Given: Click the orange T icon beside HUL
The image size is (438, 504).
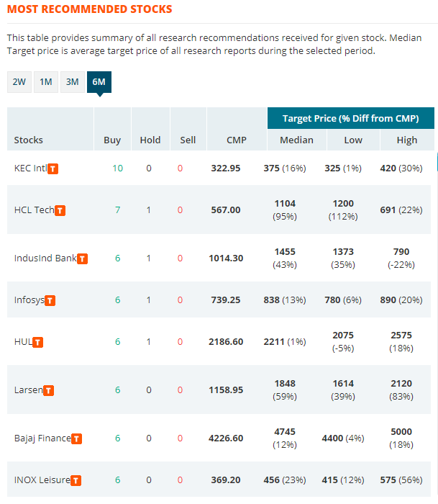Looking at the screenshot, I should coord(38,342).
